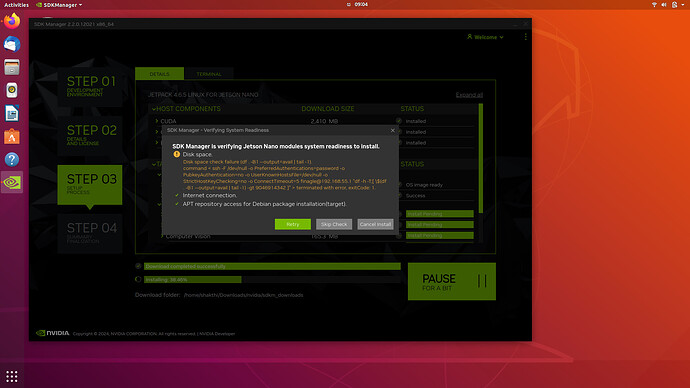
Task: Click the 09:04 clock in top bar
Action: click(361, 4)
